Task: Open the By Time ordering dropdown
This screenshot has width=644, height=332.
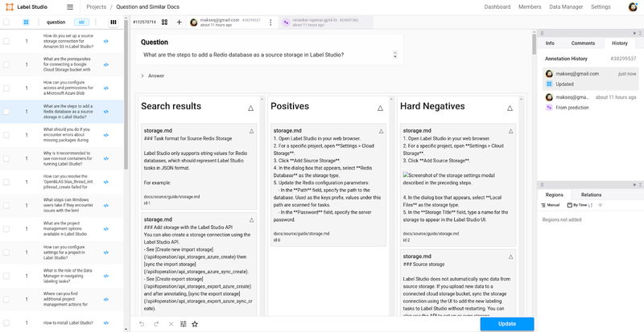Action: 577,205
